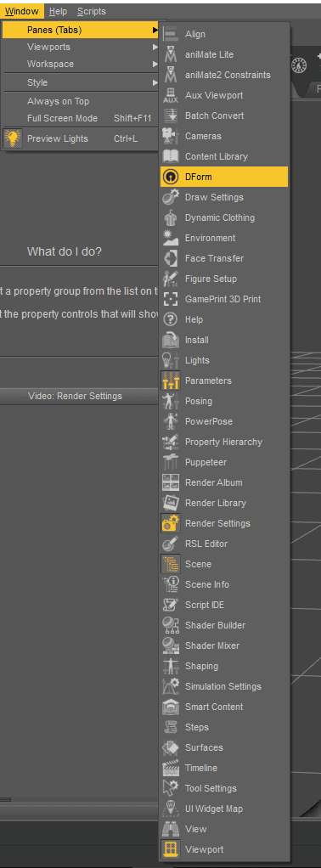The image size is (321, 868).
Task: Select Scene Info from pane list
Action: (x=224, y=584)
